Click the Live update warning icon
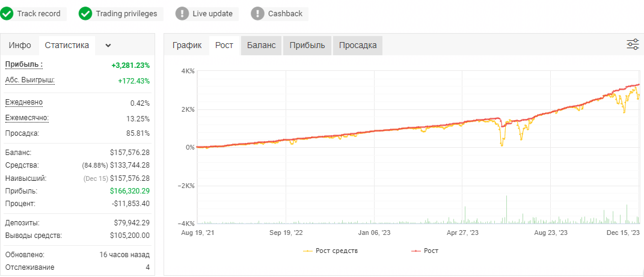This screenshot has width=644, height=277. (182, 14)
